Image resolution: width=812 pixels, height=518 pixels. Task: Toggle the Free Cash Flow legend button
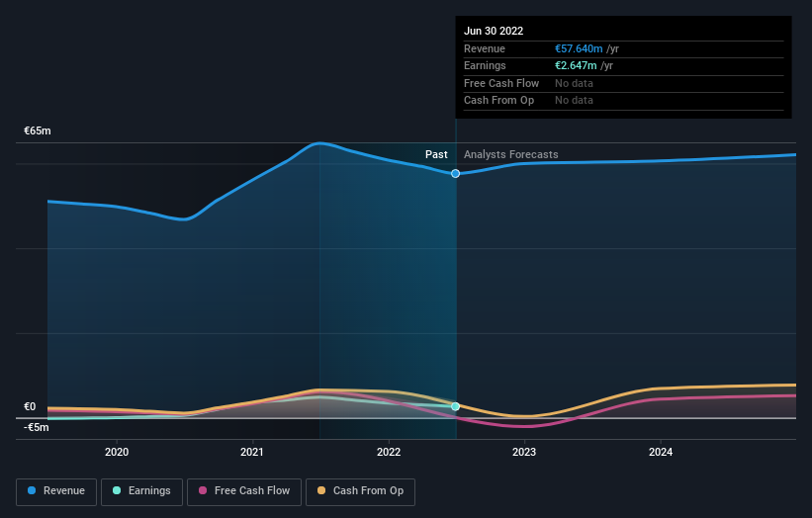(x=244, y=491)
